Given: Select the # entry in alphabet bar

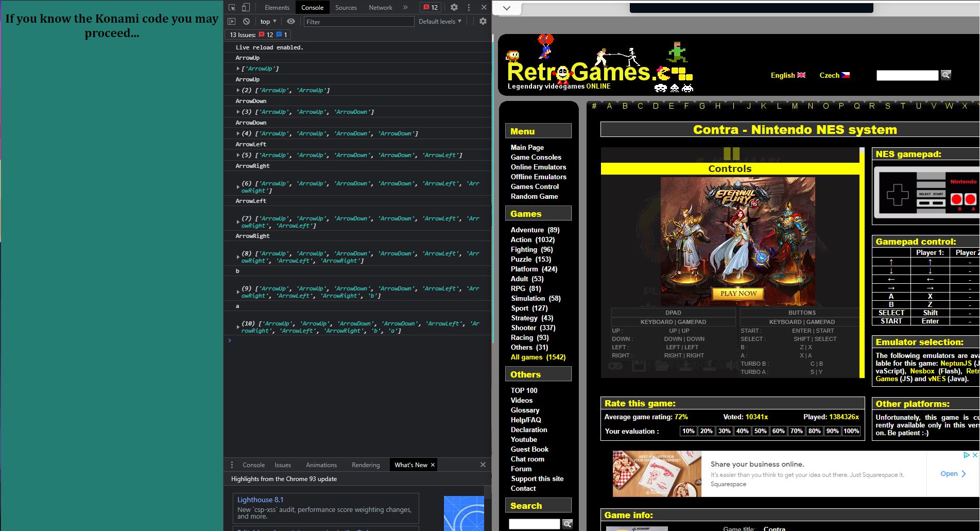Looking at the screenshot, I should pos(594,106).
